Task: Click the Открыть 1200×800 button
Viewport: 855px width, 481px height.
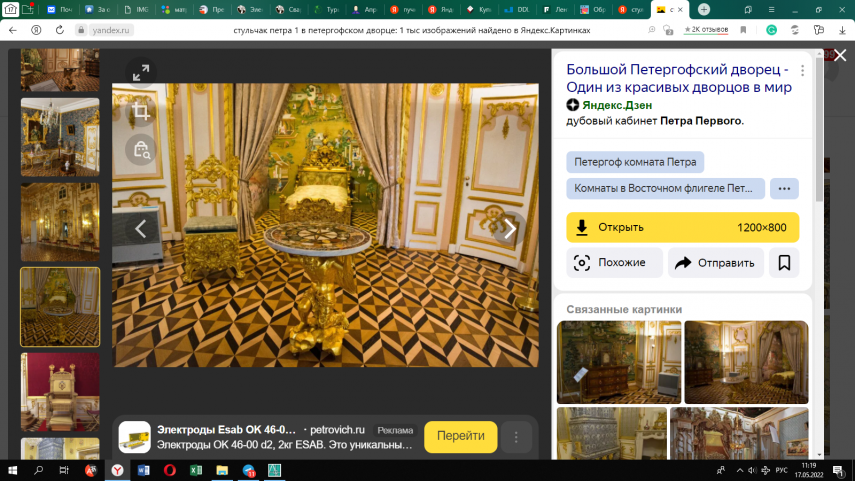Action: coord(682,227)
